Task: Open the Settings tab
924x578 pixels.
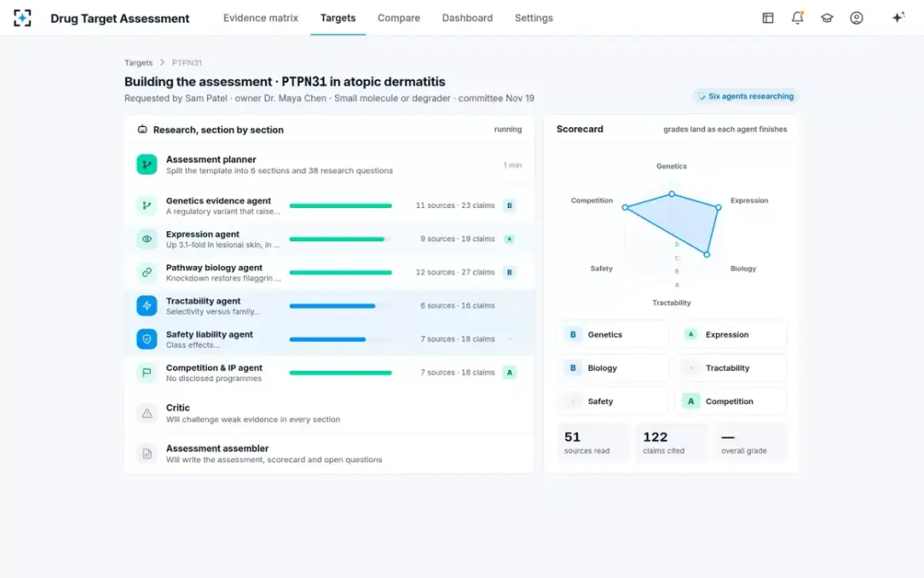Action: click(x=534, y=18)
